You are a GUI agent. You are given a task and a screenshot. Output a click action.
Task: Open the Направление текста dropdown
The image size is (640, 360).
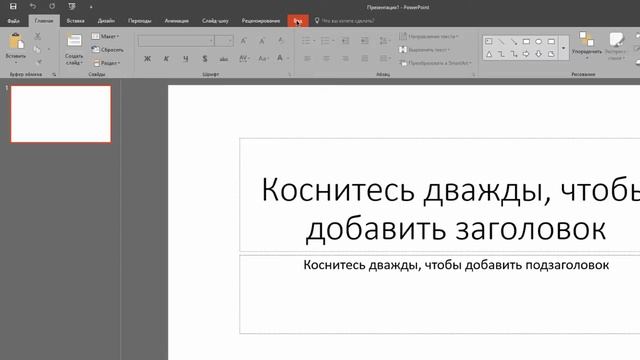[429, 36]
